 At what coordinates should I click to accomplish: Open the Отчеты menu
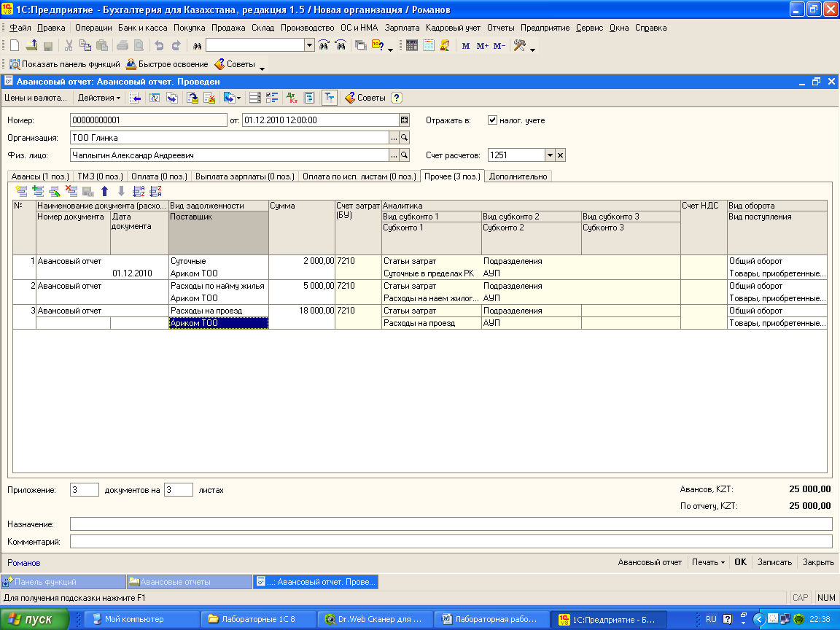click(x=500, y=28)
